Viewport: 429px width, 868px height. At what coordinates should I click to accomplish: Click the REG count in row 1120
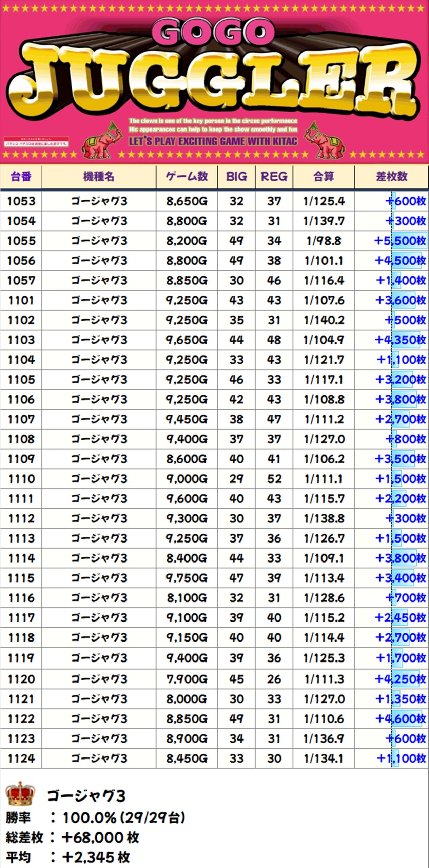(274, 679)
